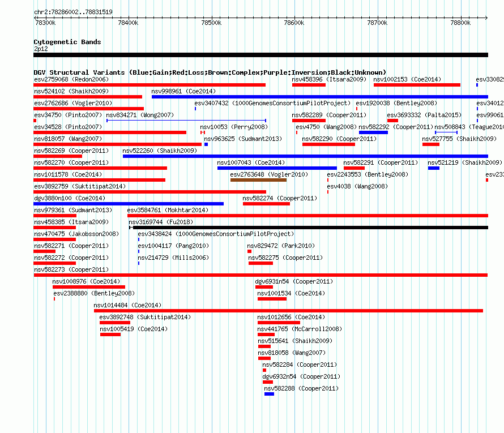504x433 pixels.
Task: Click nsv582269 (Cooper2011) label
Action: (71, 151)
